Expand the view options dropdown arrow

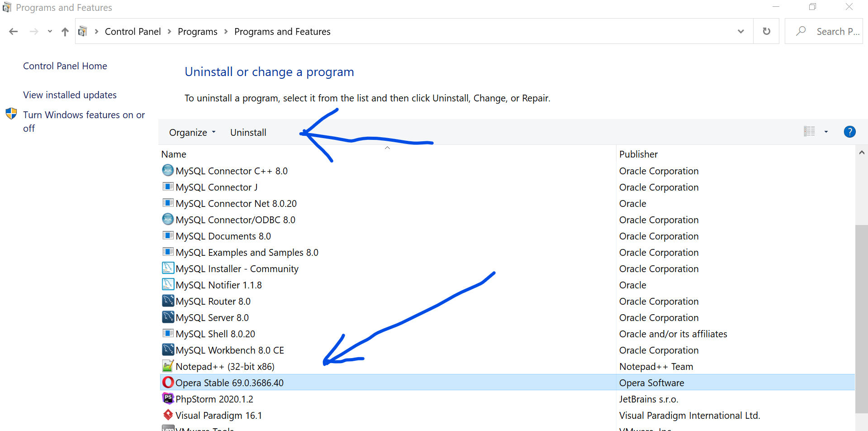[x=826, y=132]
